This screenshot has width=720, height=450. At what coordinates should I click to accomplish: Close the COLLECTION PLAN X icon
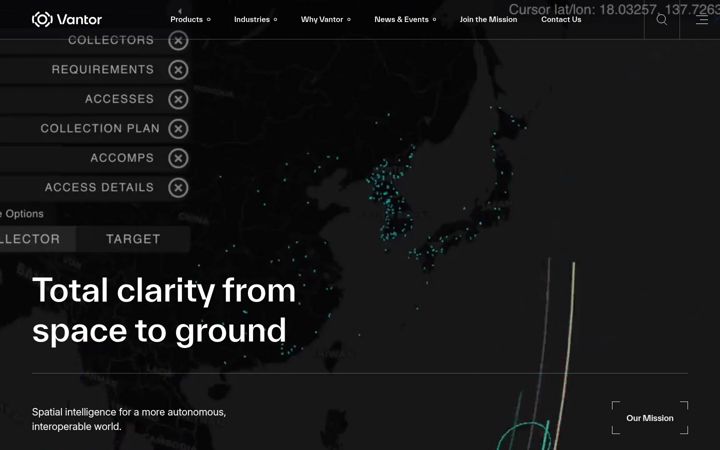[x=178, y=129]
